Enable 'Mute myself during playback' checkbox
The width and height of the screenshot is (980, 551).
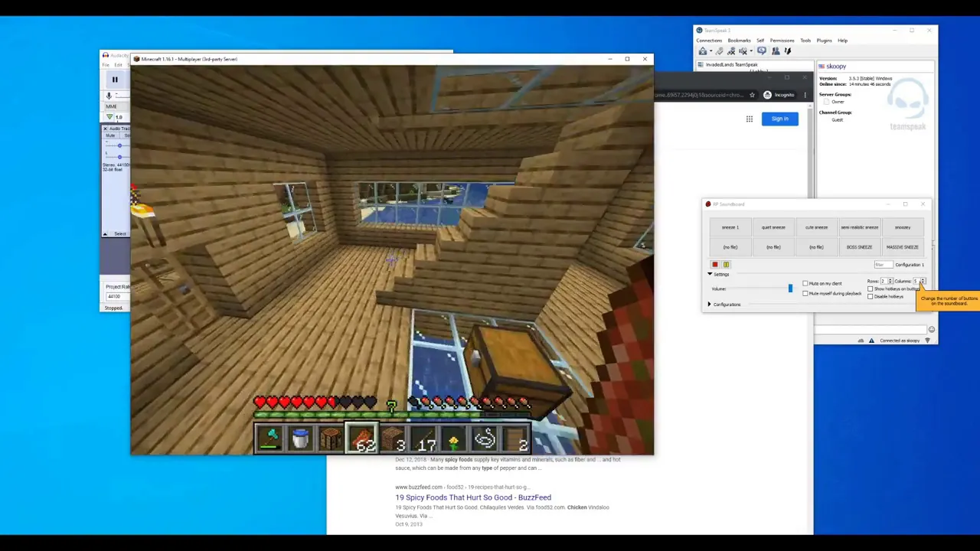coord(805,294)
